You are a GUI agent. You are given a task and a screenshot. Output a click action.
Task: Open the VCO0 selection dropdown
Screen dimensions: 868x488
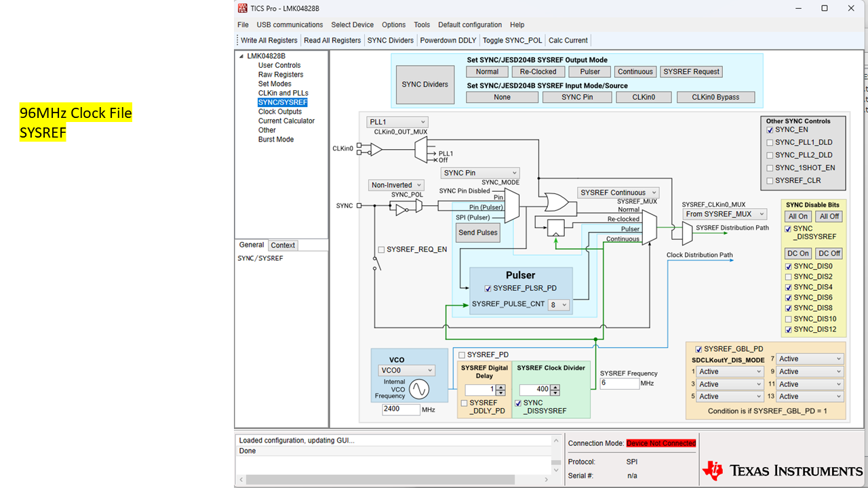[406, 371]
